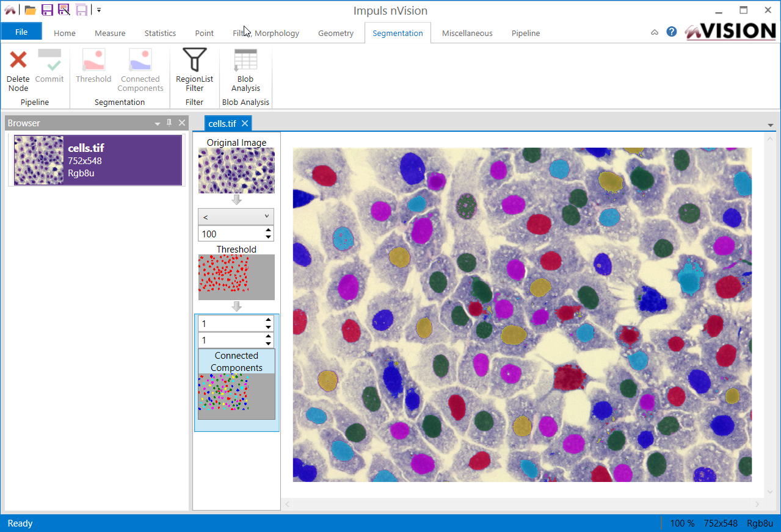The image size is (781, 532).
Task: Click the horizontal scrollbar left arrow
Action: [287, 505]
